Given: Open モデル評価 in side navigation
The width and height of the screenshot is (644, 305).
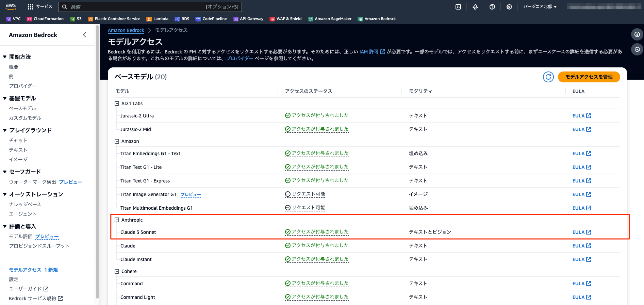Looking at the screenshot, I should point(21,237).
